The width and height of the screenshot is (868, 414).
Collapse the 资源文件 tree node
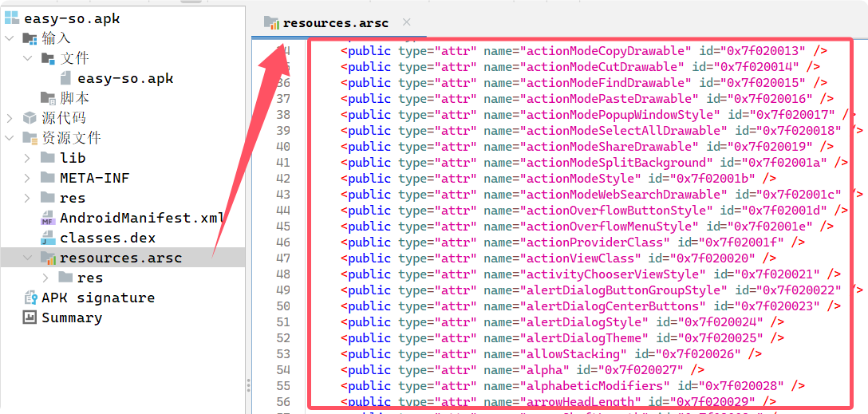coord(10,138)
